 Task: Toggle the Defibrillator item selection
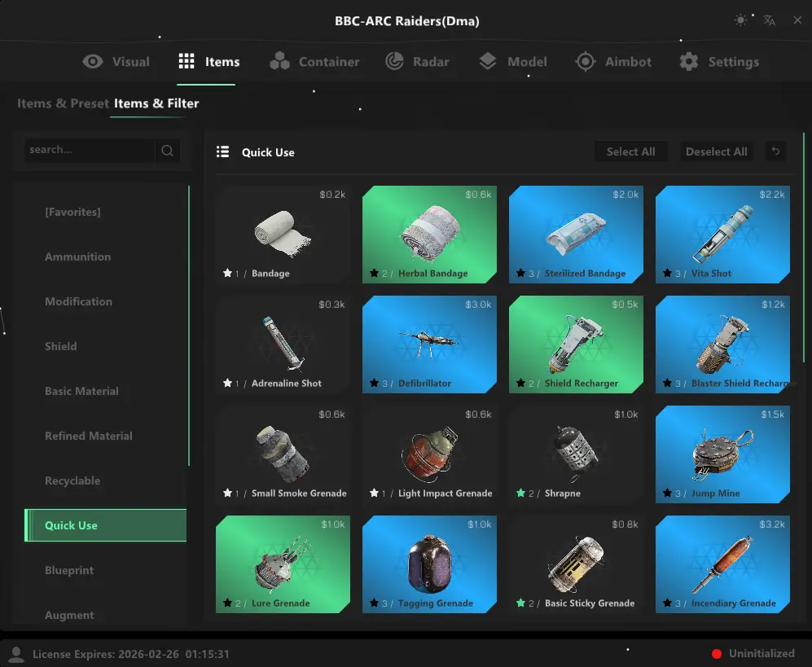[x=429, y=344]
